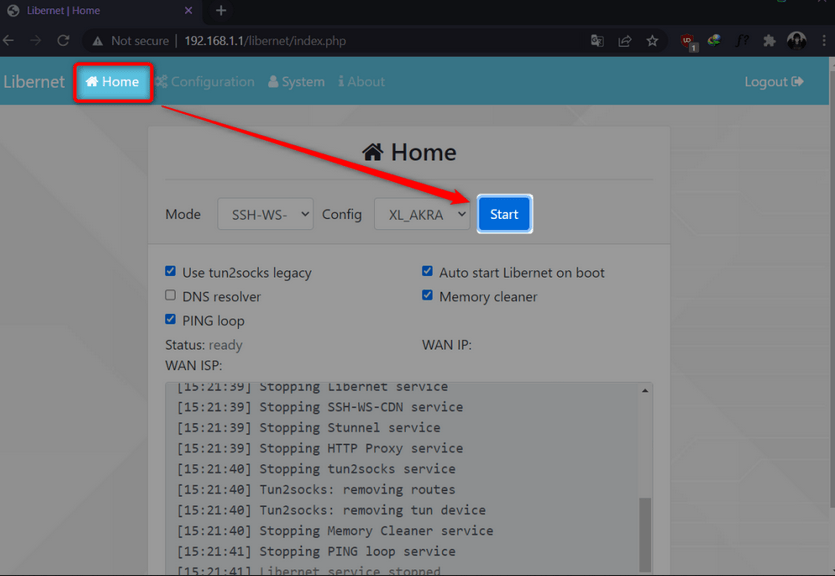Toggle the Memory cleaner checkbox

427,295
